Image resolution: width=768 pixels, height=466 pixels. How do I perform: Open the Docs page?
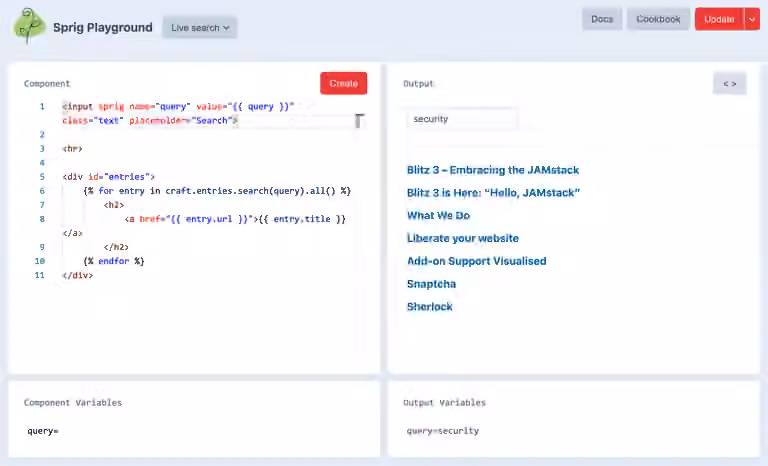point(602,19)
